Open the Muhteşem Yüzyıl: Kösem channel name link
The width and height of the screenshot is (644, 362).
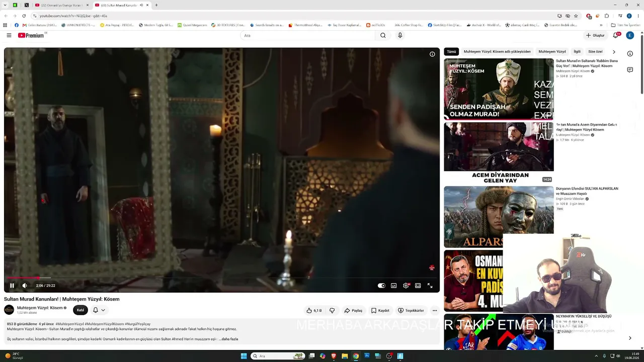point(40,308)
